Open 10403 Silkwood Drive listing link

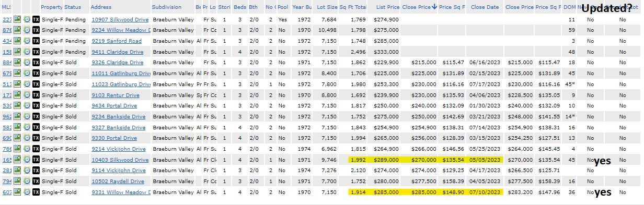pyautogui.click(x=120, y=160)
